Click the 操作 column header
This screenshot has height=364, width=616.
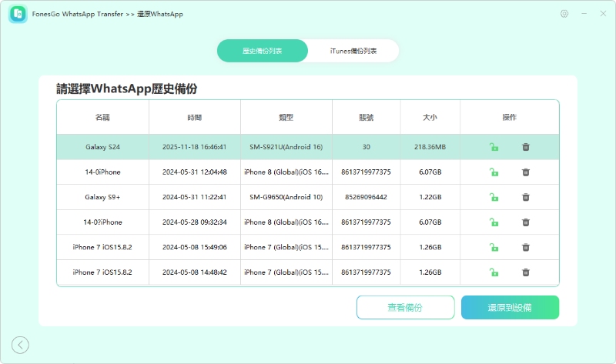tap(510, 117)
